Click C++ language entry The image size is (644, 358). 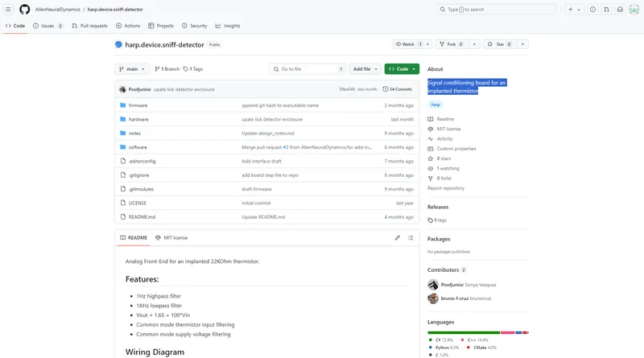coord(474,340)
